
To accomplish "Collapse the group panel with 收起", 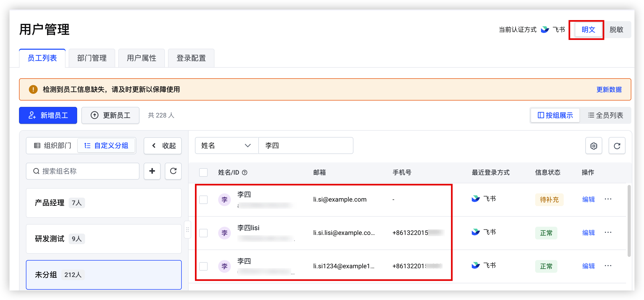I will coord(163,146).
